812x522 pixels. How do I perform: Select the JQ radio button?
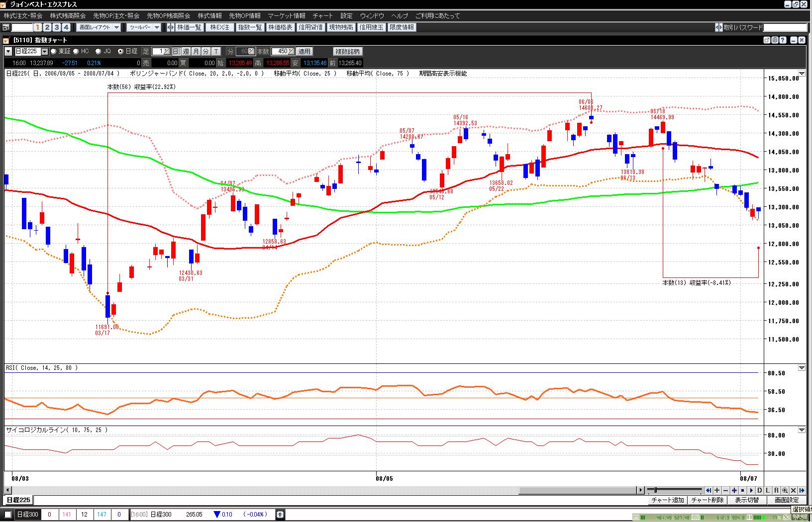pyautogui.click(x=98, y=51)
